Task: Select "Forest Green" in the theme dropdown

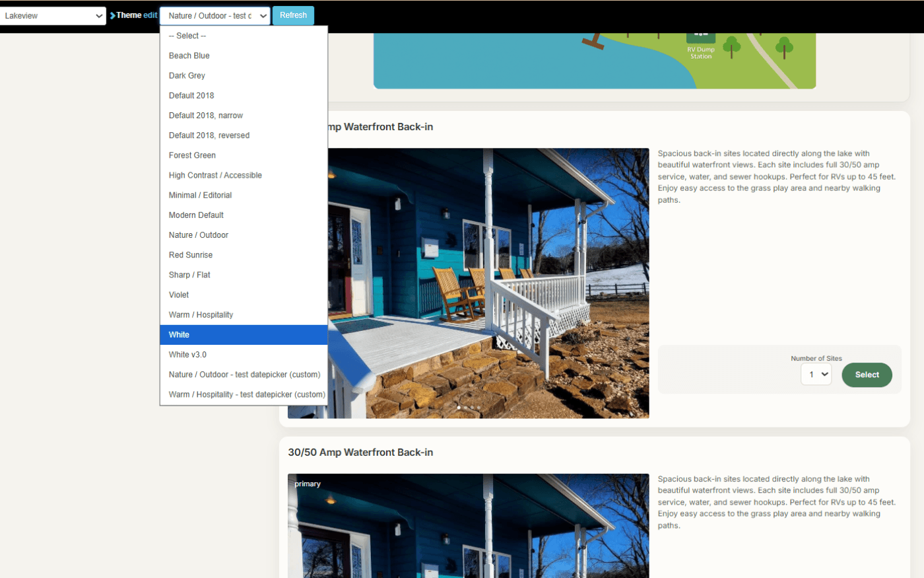Action: point(192,155)
